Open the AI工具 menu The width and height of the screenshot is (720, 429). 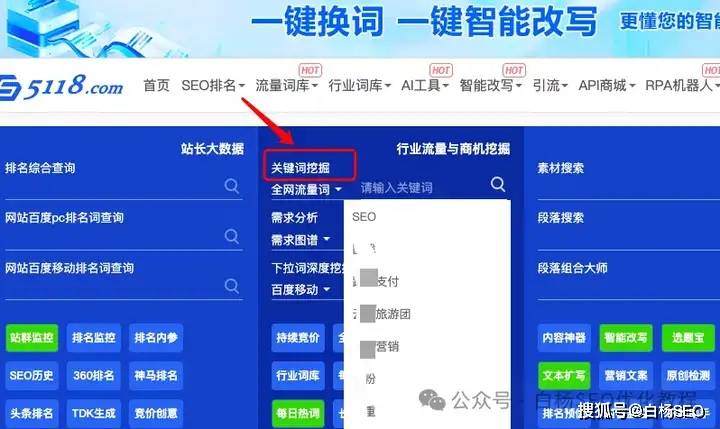coord(424,85)
